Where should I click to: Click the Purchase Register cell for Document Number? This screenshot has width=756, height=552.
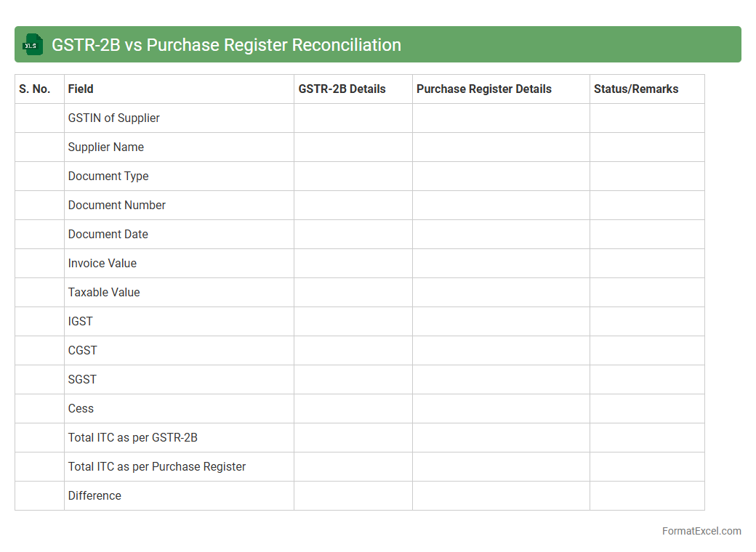[x=501, y=206]
